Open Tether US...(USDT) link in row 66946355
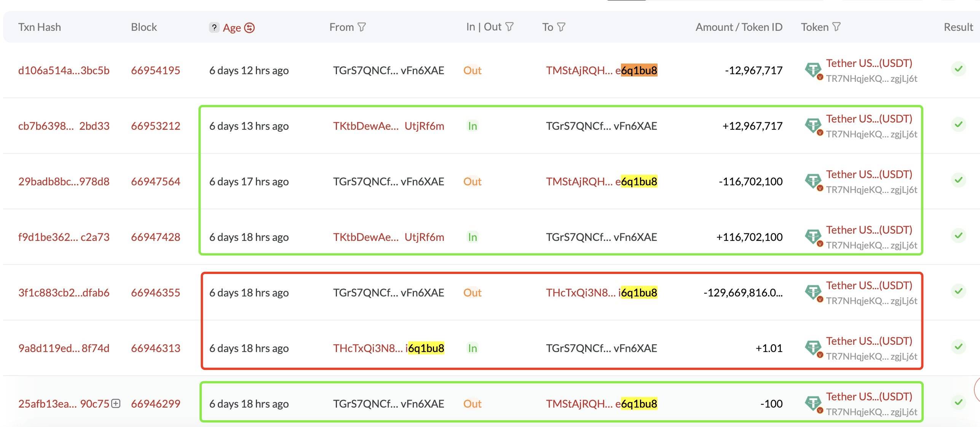 coord(869,285)
